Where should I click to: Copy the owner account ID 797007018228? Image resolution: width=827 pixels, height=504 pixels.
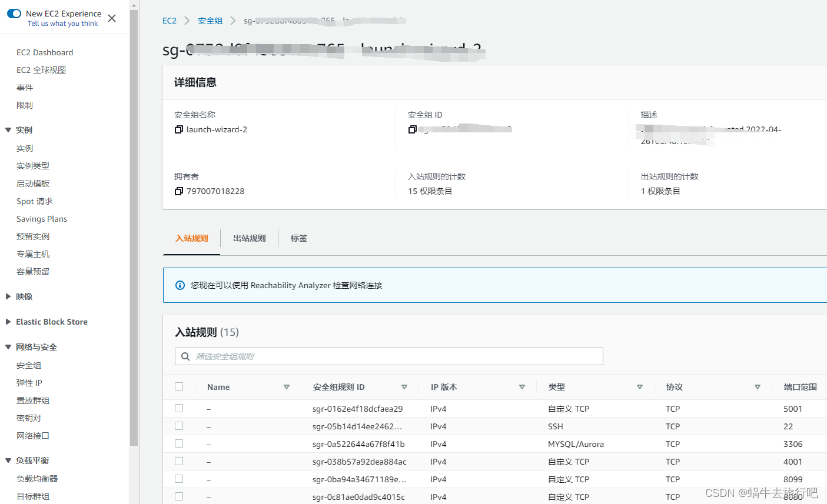178,191
